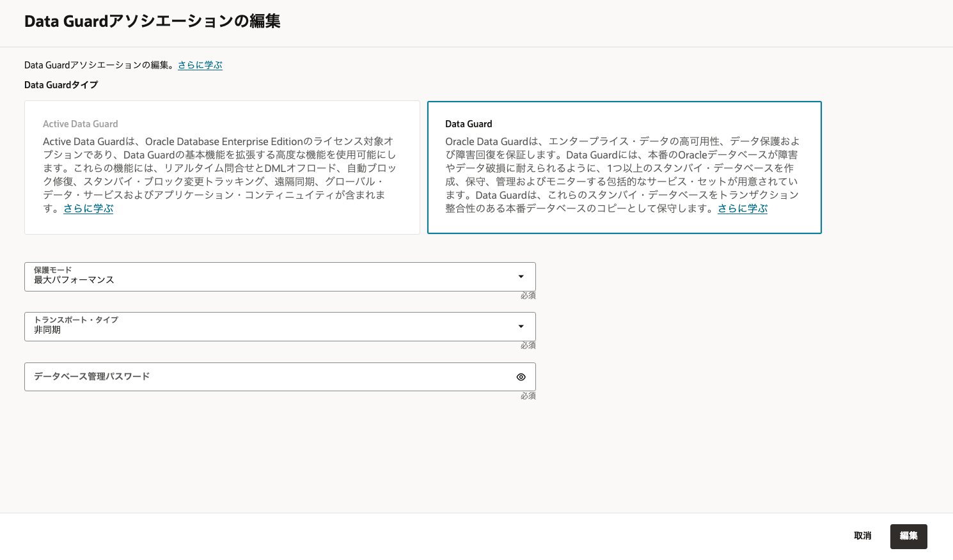Follow さらに学ぶ link in Active Data Guard card
Image resolution: width=953 pixels, height=560 pixels.
[88, 208]
